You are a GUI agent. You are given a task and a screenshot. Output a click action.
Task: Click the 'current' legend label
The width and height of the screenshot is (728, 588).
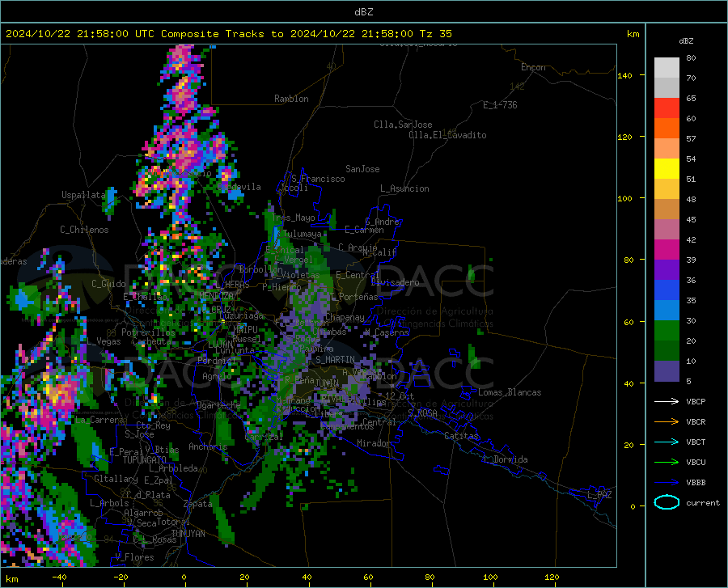pyautogui.click(x=703, y=502)
